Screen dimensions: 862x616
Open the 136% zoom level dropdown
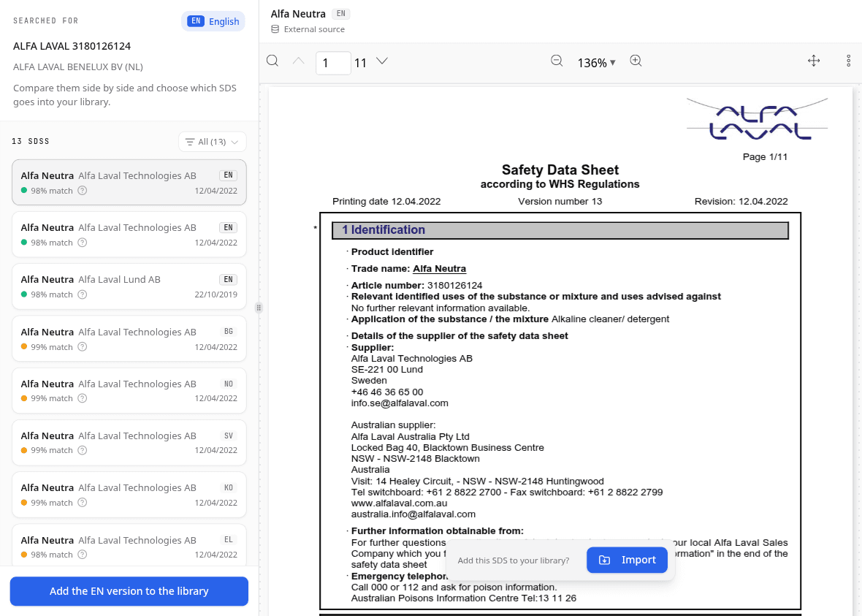(596, 63)
